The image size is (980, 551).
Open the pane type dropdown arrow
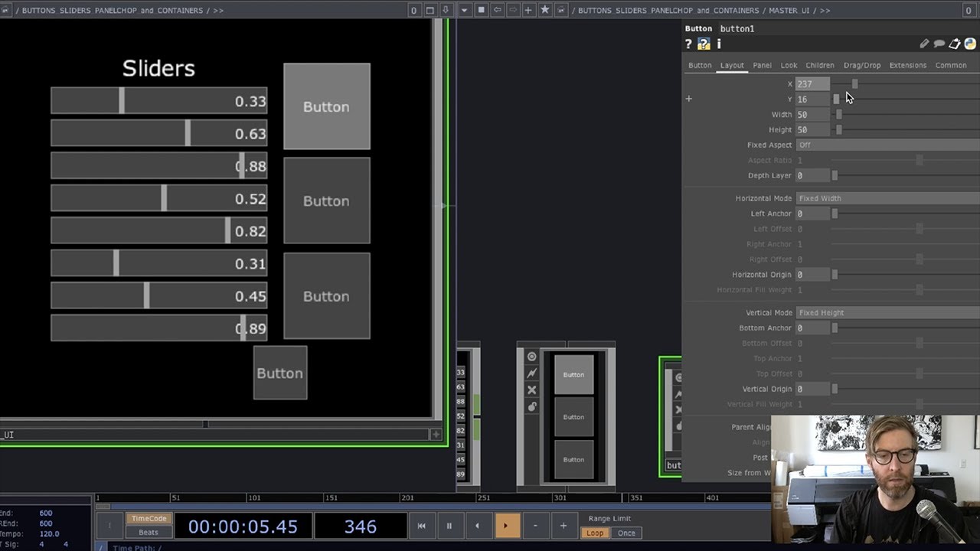pyautogui.click(x=465, y=10)
